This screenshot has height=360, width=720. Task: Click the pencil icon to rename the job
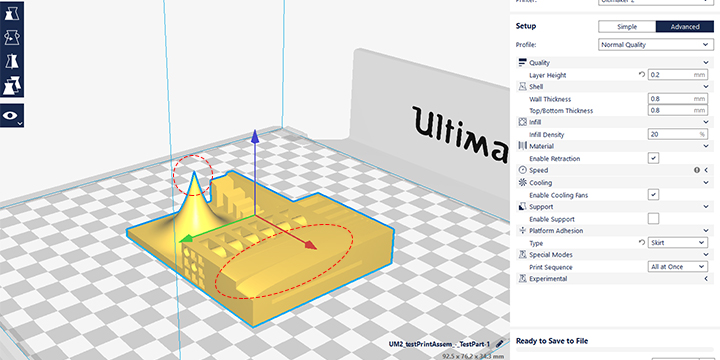pyautogui.click(x=500, y=344)
